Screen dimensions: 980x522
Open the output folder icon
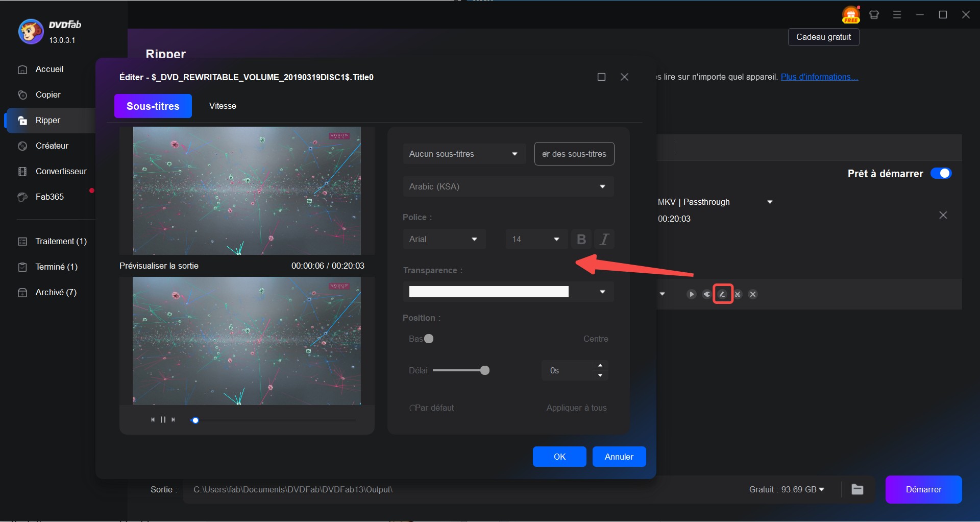pos(857,489)
